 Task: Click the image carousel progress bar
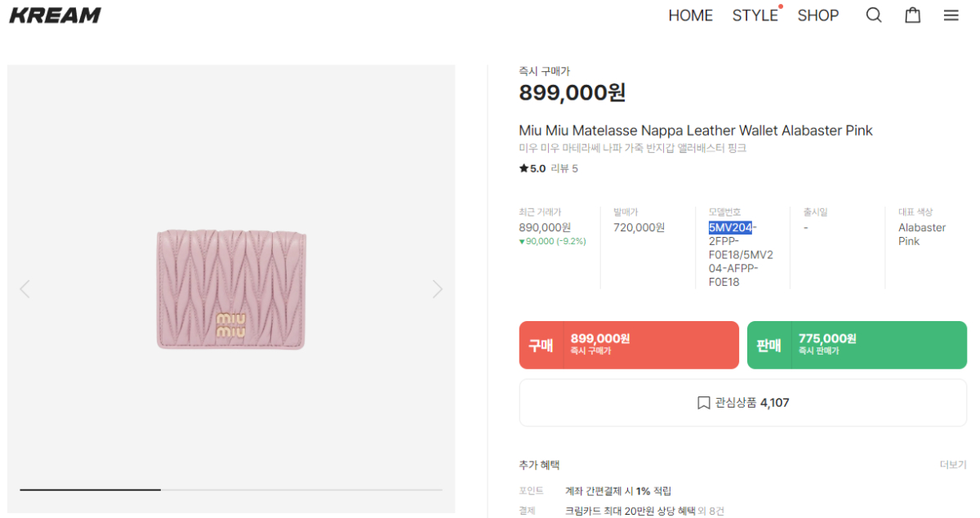pos(231,489)
